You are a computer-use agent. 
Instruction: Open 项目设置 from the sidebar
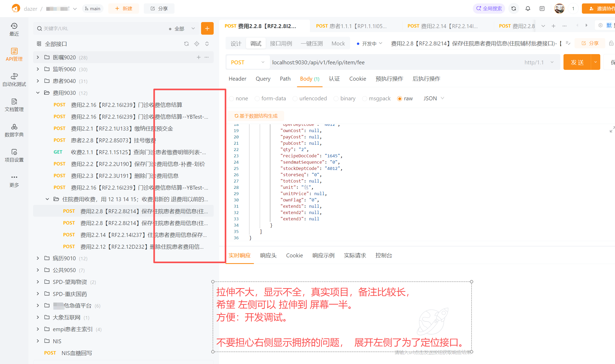click(x=14, y=155)
